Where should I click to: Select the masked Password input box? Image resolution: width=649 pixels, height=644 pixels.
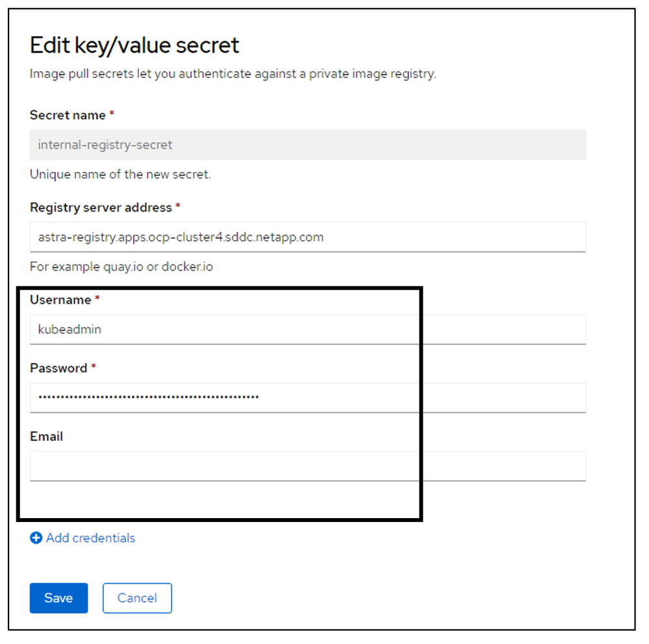(x=308, y=397)
